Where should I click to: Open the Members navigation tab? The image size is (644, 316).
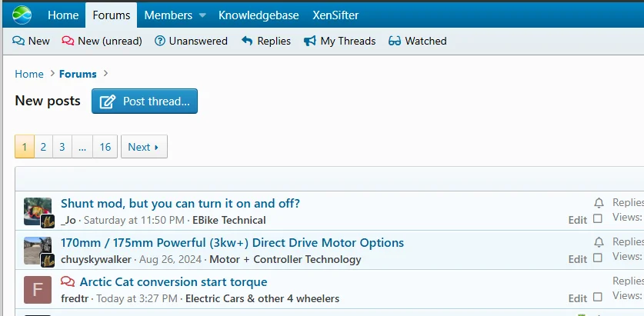[x=168, y=15]
